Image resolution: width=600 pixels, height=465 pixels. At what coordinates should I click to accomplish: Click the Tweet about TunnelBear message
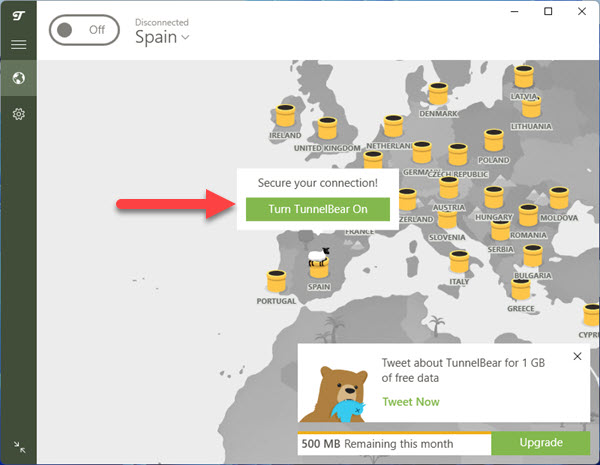463,370
